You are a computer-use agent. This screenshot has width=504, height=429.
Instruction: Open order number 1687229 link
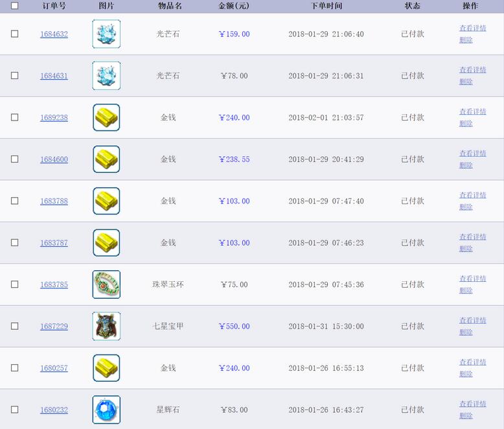point(54,327)
